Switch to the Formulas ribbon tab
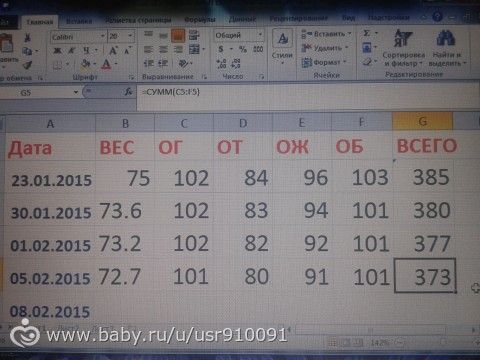This screenshot has height=360, width=480. 200,19
